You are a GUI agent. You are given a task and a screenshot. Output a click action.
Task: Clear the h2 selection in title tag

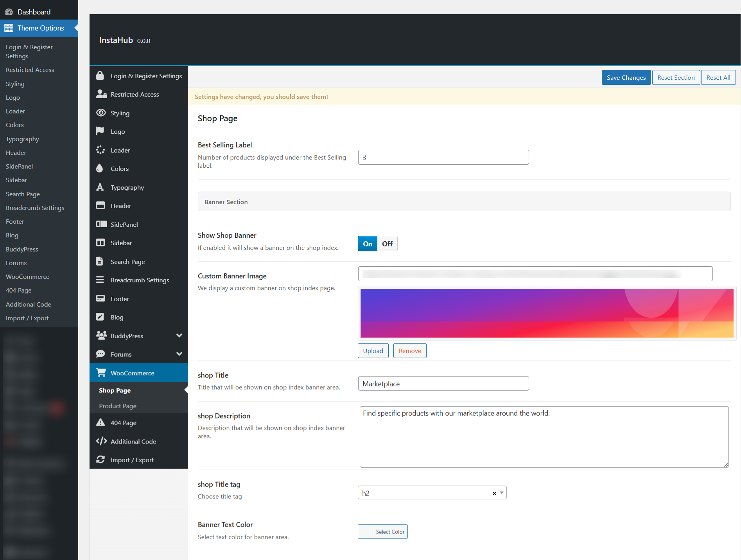494,493
